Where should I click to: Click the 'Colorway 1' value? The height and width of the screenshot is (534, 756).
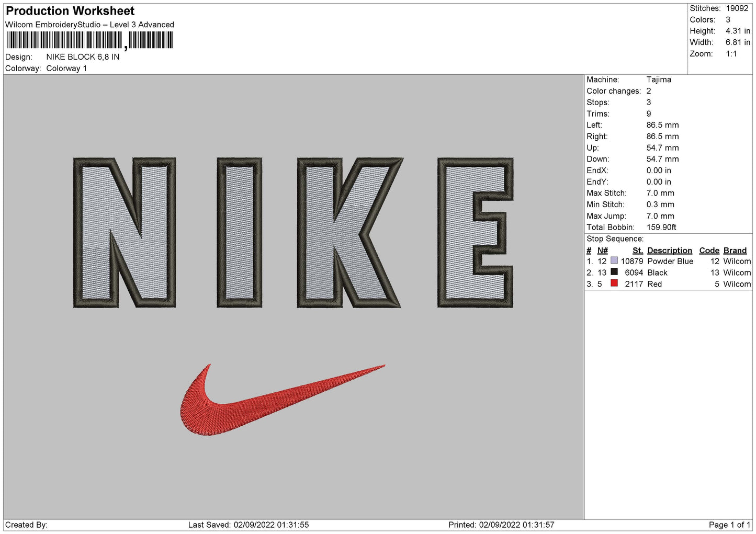[66, 69]
